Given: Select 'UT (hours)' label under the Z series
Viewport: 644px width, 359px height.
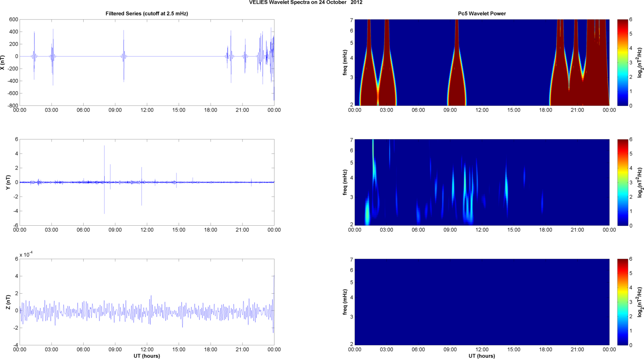Looking at the screenshot, I should pos(147,356).
